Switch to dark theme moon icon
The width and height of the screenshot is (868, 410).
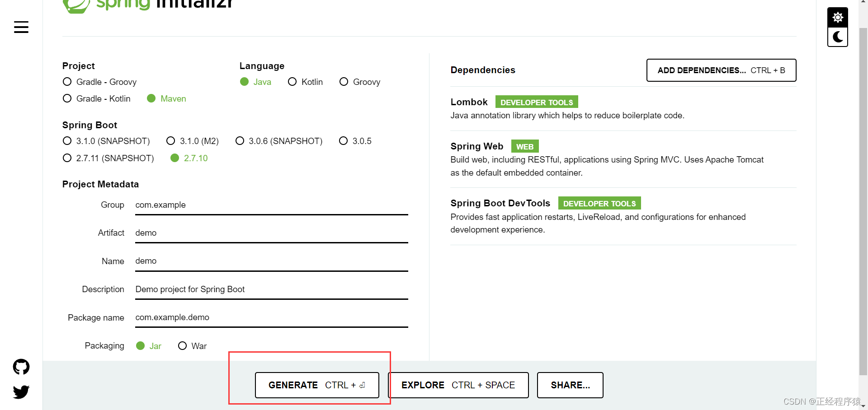pos(838,37)
